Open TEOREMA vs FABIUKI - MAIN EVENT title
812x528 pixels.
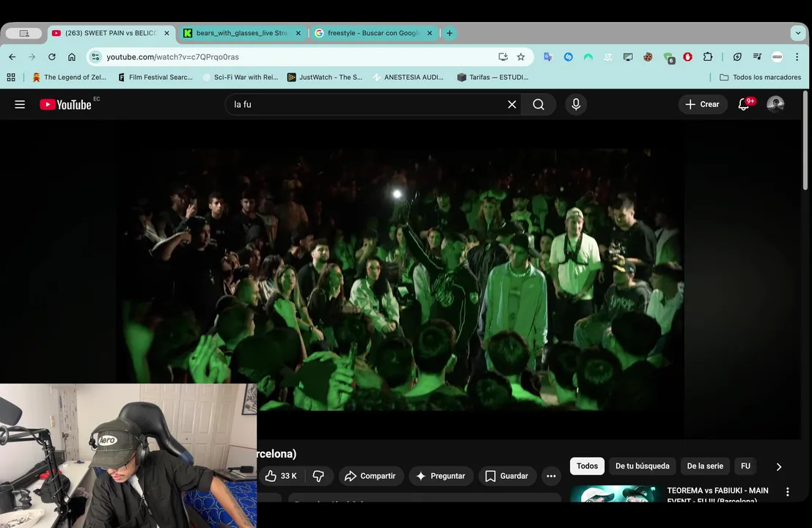718,494
